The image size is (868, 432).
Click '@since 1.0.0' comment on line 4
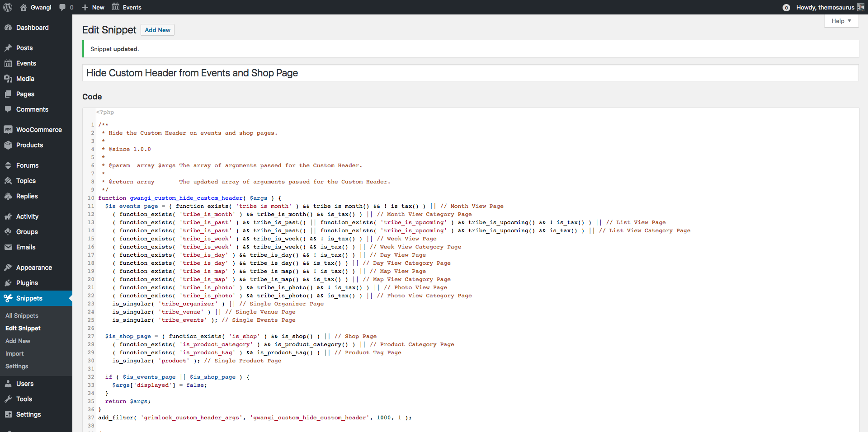(130, 149)
